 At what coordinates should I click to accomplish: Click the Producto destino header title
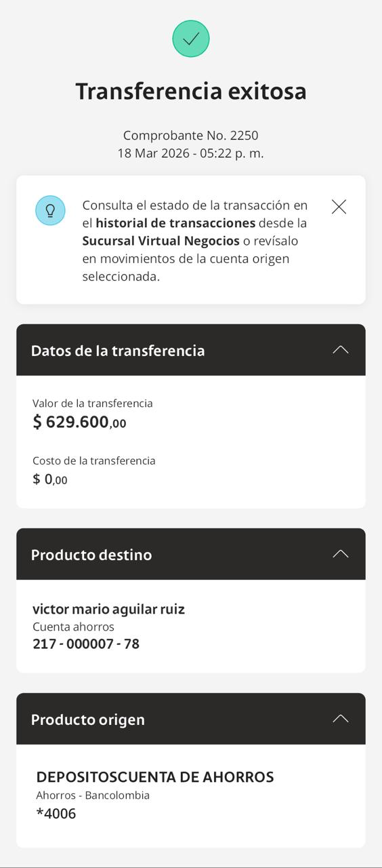point(91,555)
